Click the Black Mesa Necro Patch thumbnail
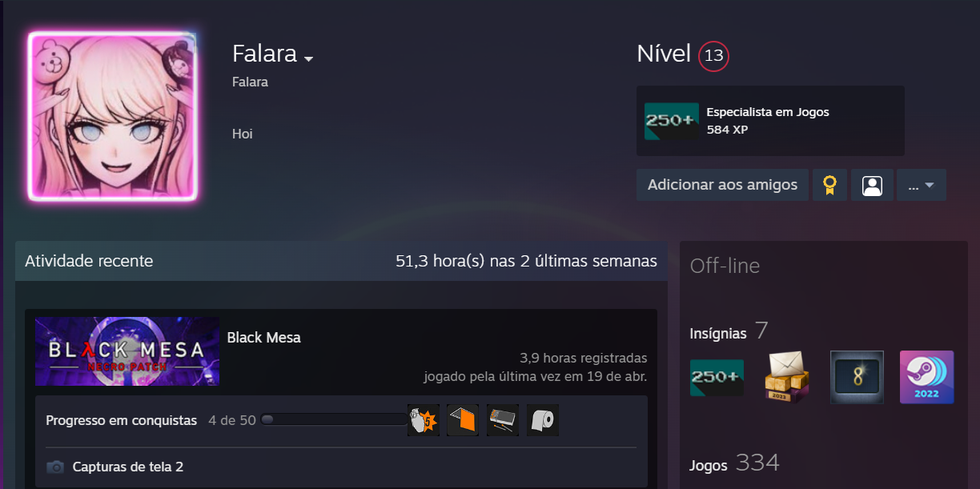 [127, 351]
